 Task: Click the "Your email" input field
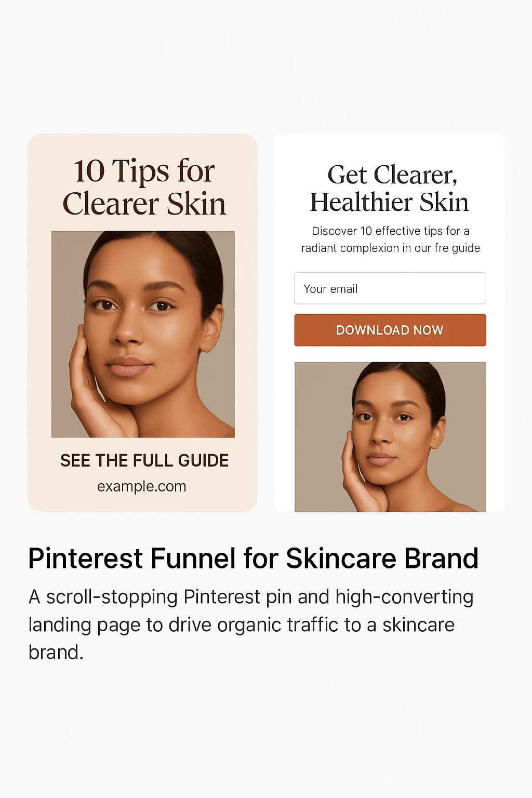click(x=390, y=288)
